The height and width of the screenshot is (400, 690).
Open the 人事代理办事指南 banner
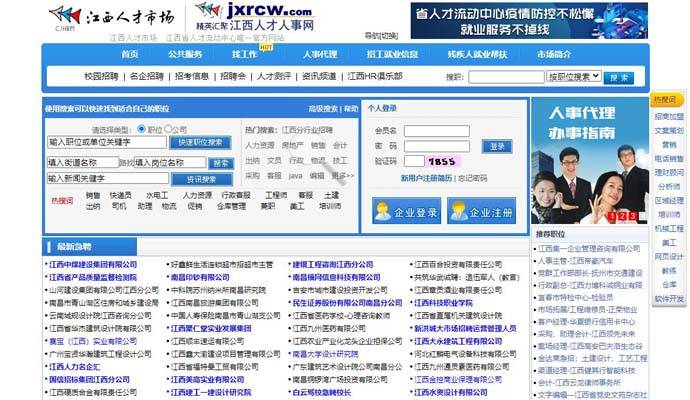point(589,160)
